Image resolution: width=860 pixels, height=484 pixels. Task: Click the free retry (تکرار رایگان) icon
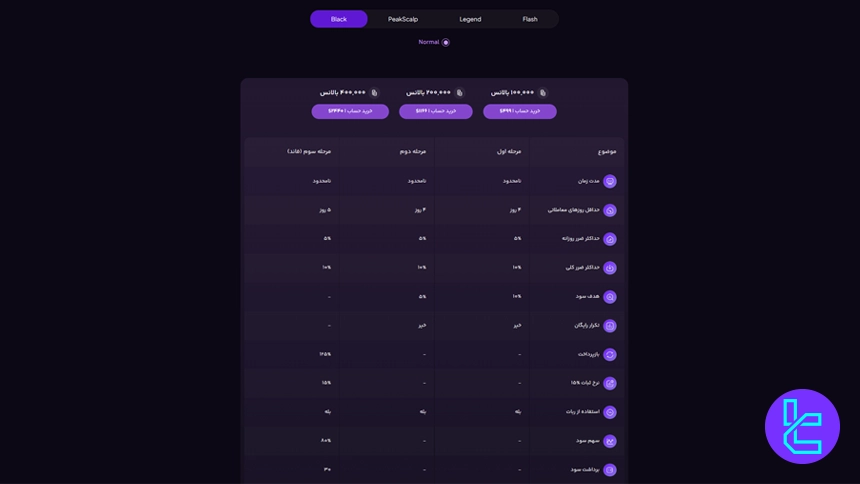click(x=610, y=325)
